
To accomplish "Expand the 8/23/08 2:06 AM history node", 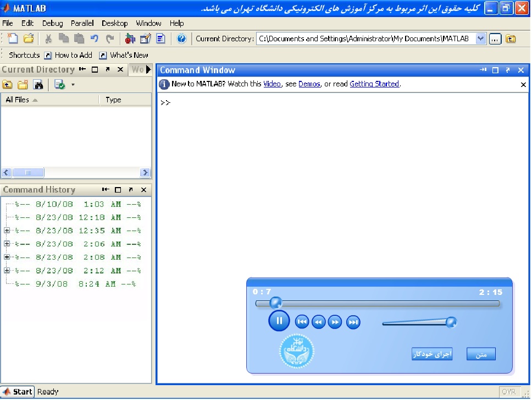I will 7,243.
